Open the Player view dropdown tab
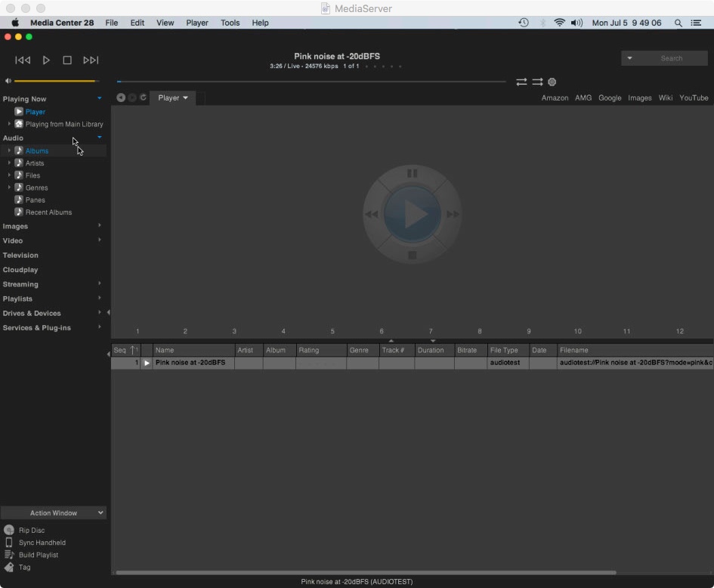This screenshot has width=714, height=588. 173,98
